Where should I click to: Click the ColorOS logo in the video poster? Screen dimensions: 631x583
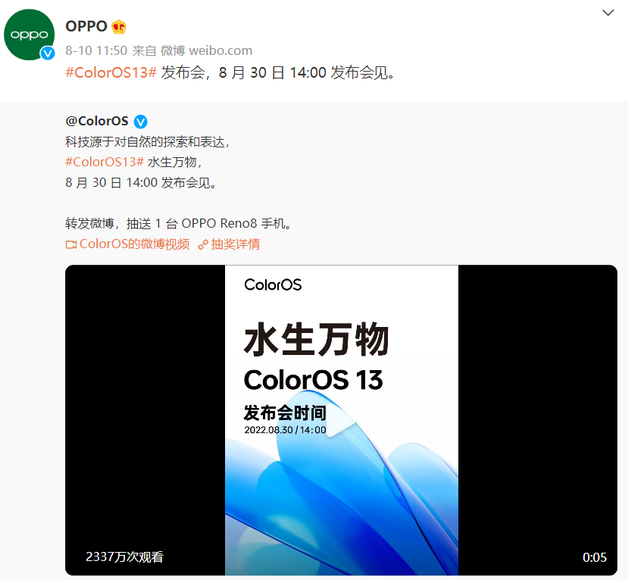pos(273,285)
